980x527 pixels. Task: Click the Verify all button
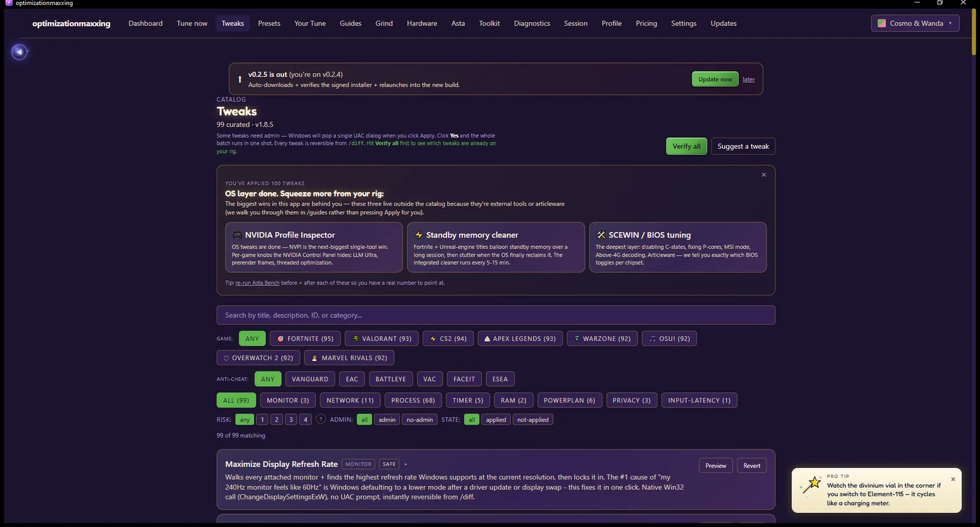(687, 146)
